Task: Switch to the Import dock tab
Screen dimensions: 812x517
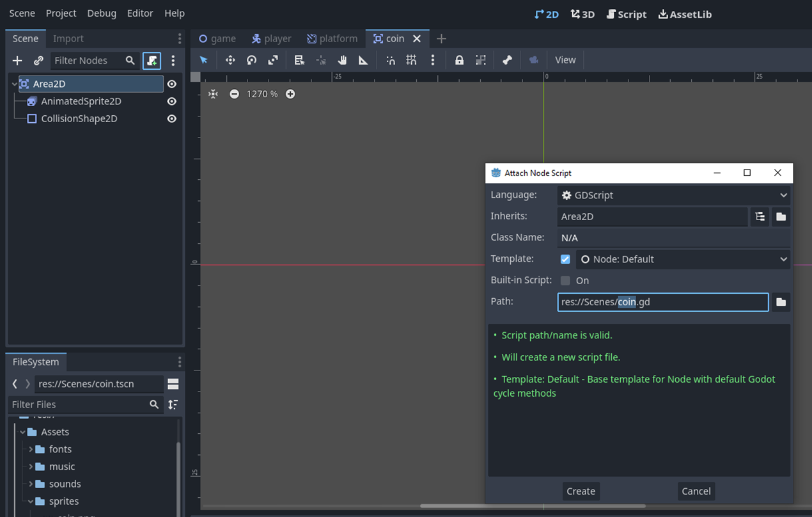Action: (x=68, y=38)
